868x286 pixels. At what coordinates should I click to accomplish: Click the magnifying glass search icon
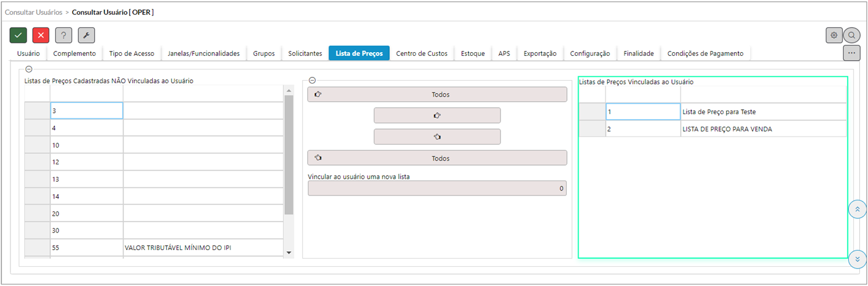tap(852, 35)
